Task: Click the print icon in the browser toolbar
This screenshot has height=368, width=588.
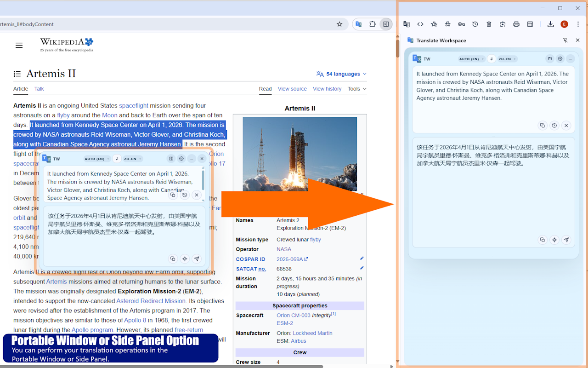Action: tap(516, 24)
